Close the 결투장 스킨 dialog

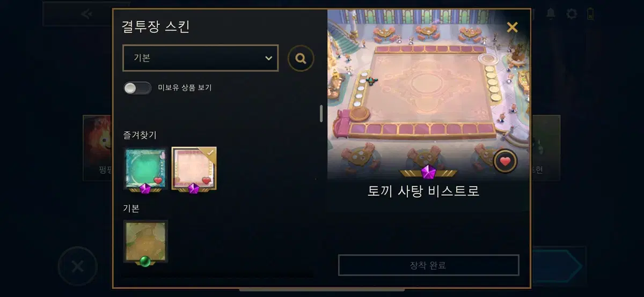point(513,27)
